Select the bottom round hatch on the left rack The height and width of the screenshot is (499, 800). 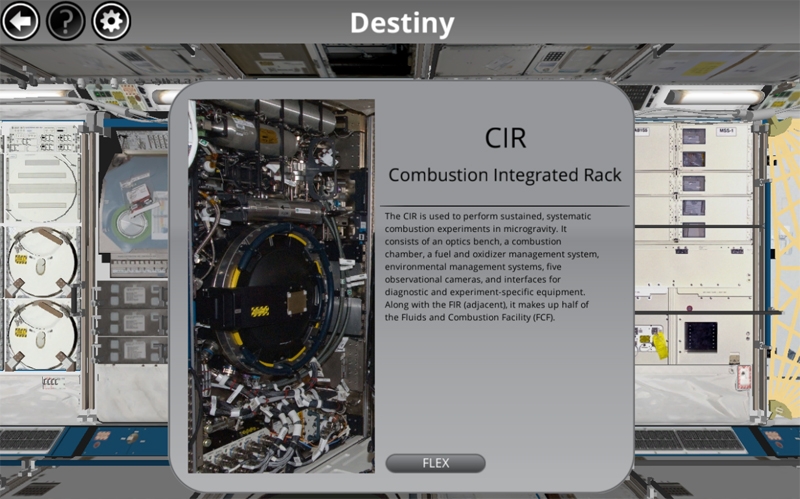[40, 328]
